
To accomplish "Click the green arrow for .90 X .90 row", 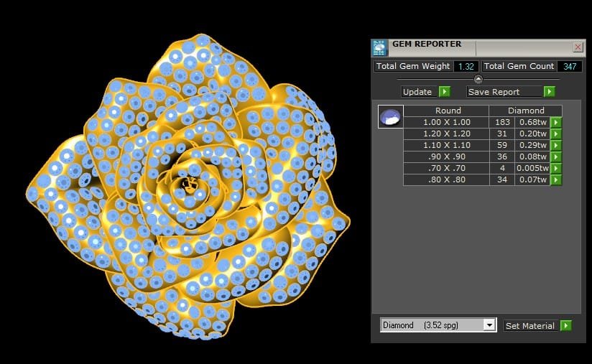I will point(555,157).
